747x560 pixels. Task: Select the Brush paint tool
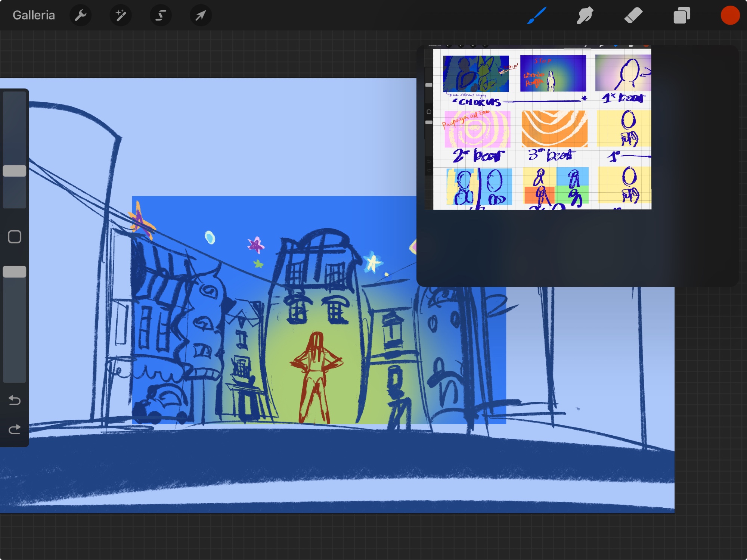pos(537,15)
